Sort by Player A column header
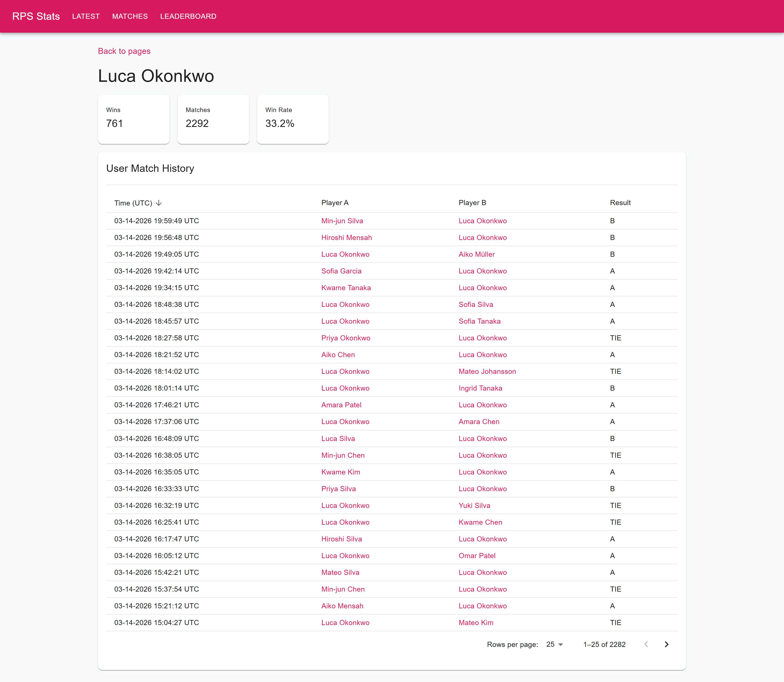Image resolution: width=784 pixels, height=682 pixels. click(x=335, y=203)
